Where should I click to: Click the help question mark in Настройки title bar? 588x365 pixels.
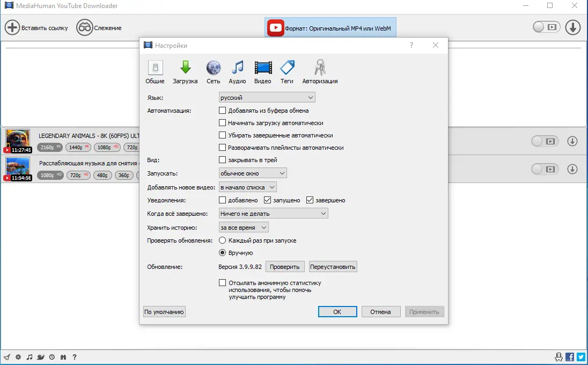(411, 45)
